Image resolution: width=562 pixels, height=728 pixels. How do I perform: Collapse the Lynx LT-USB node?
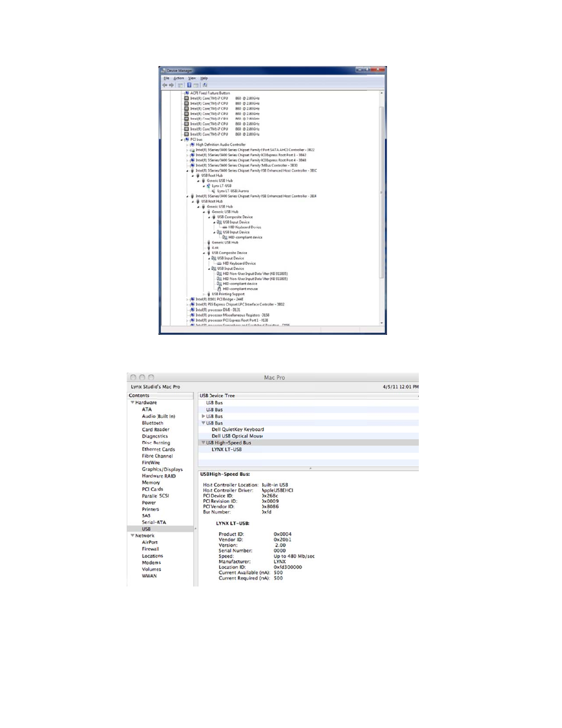pos(204,186)
